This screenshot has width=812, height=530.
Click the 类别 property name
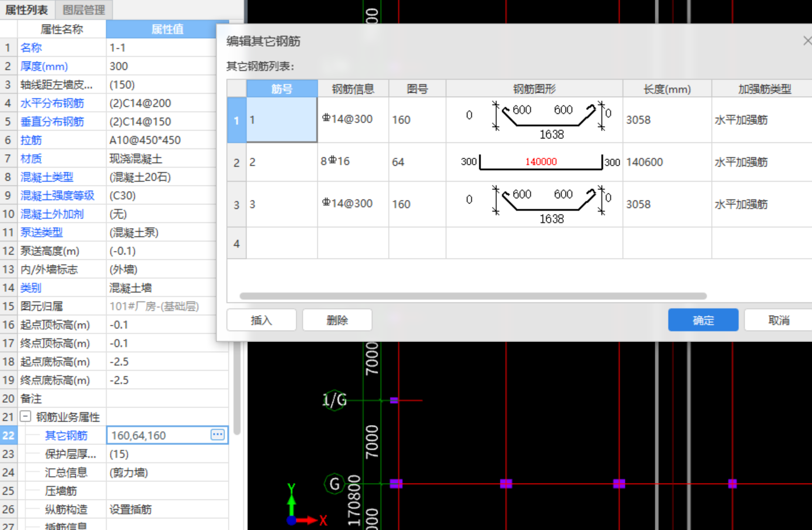[x=31, y=288]
